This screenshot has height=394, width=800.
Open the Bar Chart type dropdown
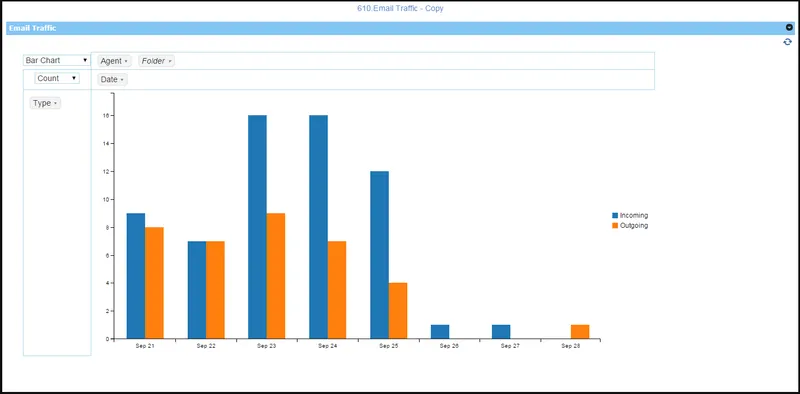coord(57,60)
